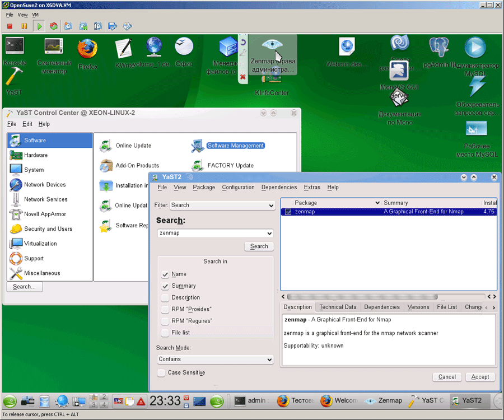The width and height of the screenshot is (504, 420).
Task: Click the VM suspend pause icon
Action: (24, 26)
